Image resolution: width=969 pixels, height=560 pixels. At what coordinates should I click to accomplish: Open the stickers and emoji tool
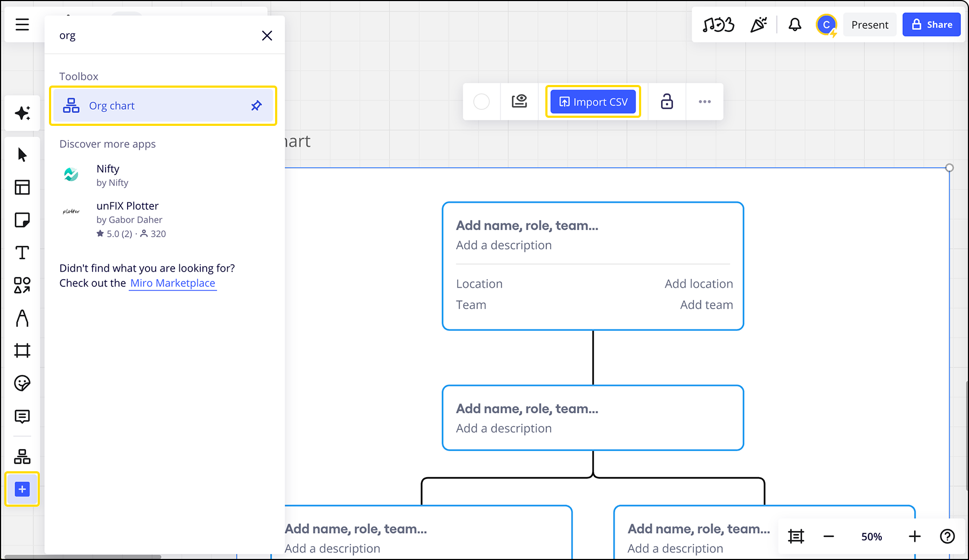pyautogui.click(x=22, y=383)
